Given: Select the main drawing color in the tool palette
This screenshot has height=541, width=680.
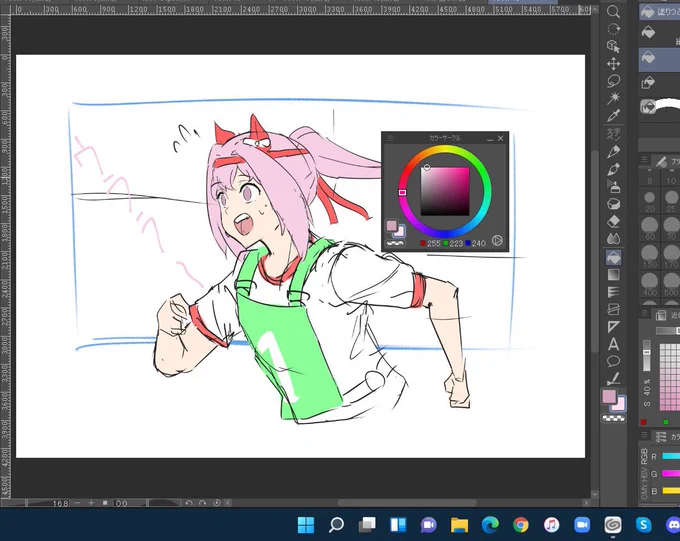Looking at the screenshot, I should tap(609, 396).
